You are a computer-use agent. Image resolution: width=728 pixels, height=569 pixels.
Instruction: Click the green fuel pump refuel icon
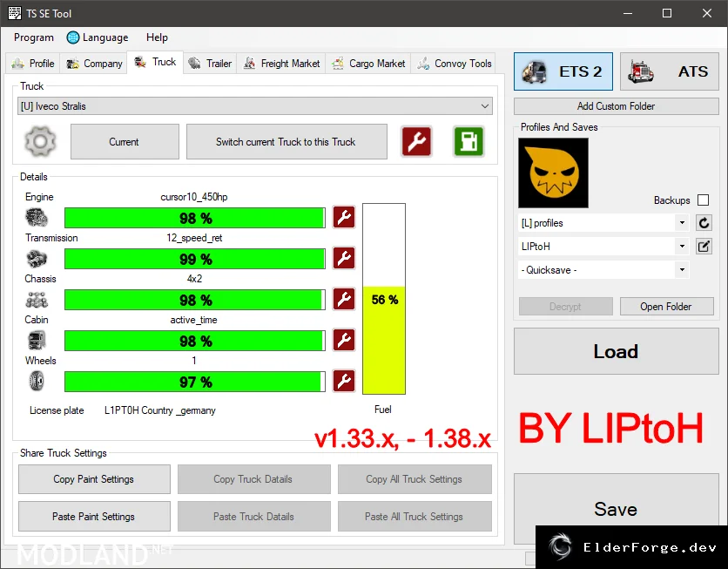click(468, 141)
